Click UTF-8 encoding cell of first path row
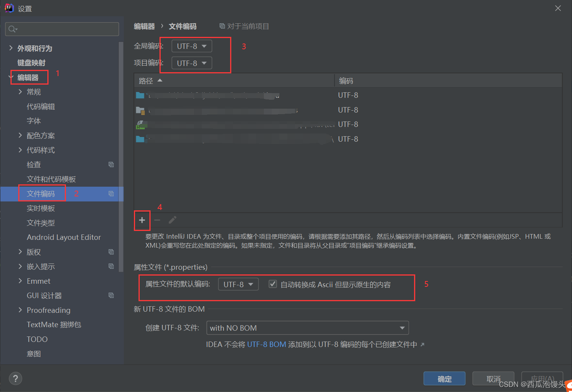 point(348,95)
